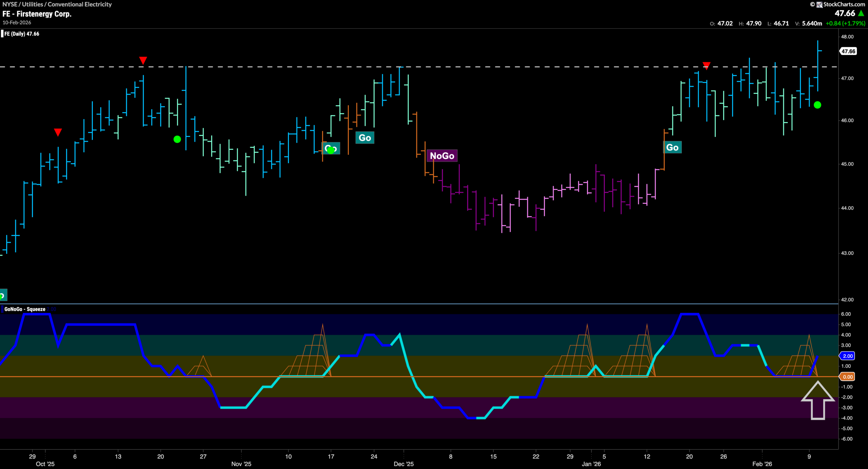Click the red downward triangle above the dashed line
Screen dimensions: 868x469
tap(143, 60)
